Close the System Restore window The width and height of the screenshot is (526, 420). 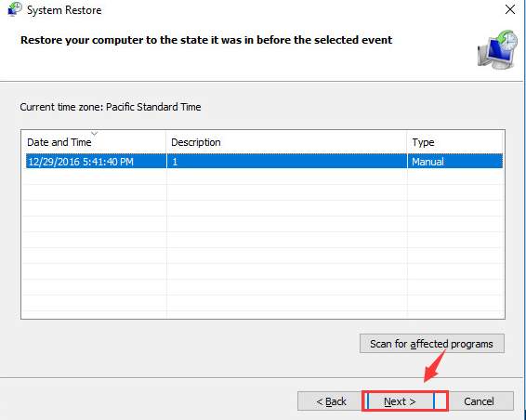point(510,9)
